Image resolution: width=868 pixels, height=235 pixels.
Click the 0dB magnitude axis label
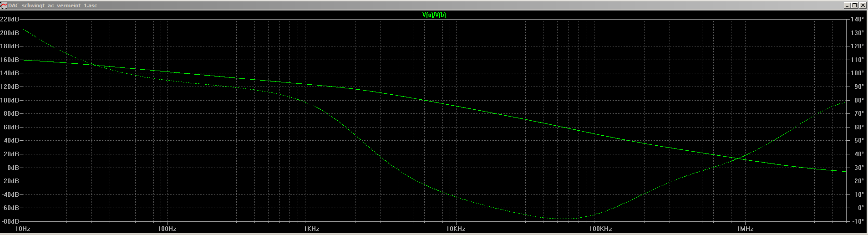coord(13,168)
